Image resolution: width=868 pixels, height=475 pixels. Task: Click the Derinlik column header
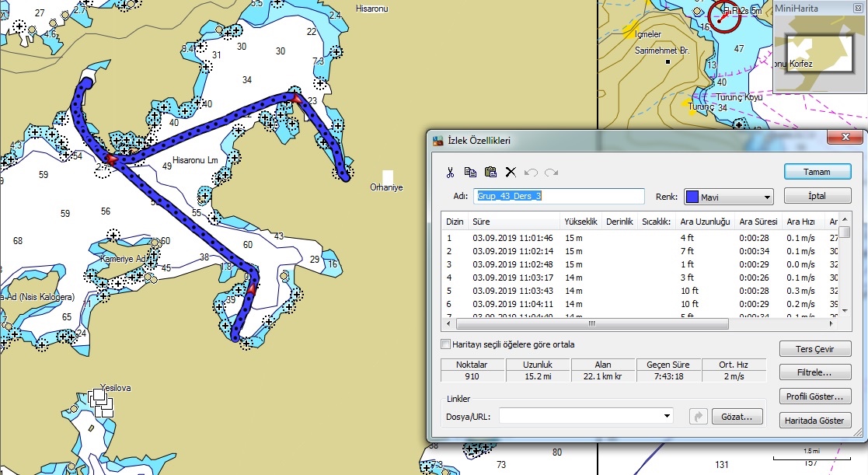619,222
